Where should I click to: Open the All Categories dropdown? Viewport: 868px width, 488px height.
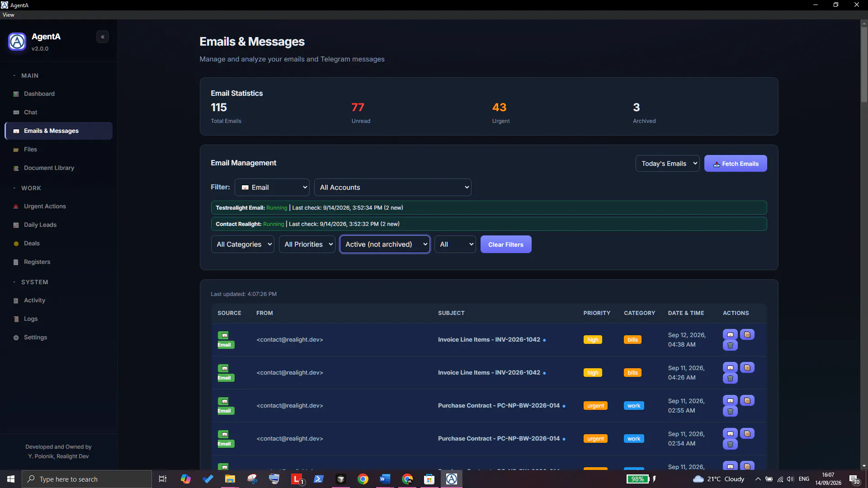click(243, 244)
